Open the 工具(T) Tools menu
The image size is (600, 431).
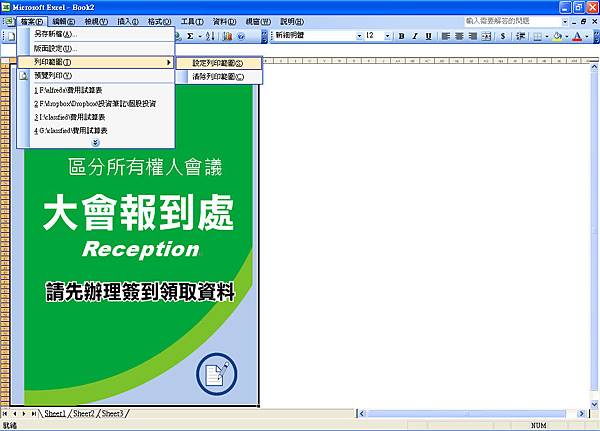point(192,22)
